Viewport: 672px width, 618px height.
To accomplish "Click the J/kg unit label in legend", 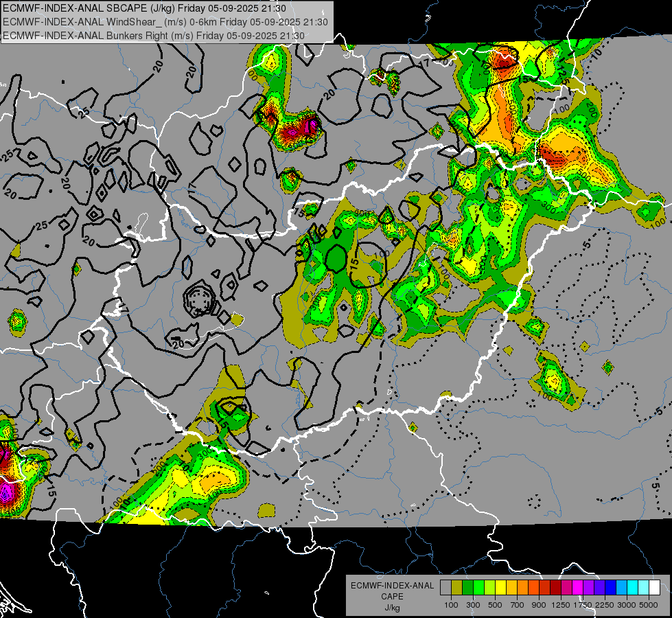I will click(x=392, y=608).
